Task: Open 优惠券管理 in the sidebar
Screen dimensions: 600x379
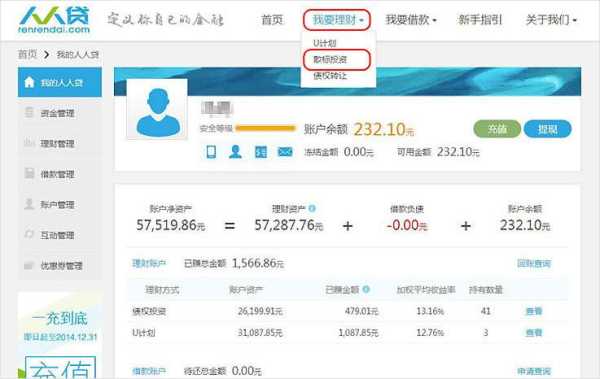Action: 60,265
